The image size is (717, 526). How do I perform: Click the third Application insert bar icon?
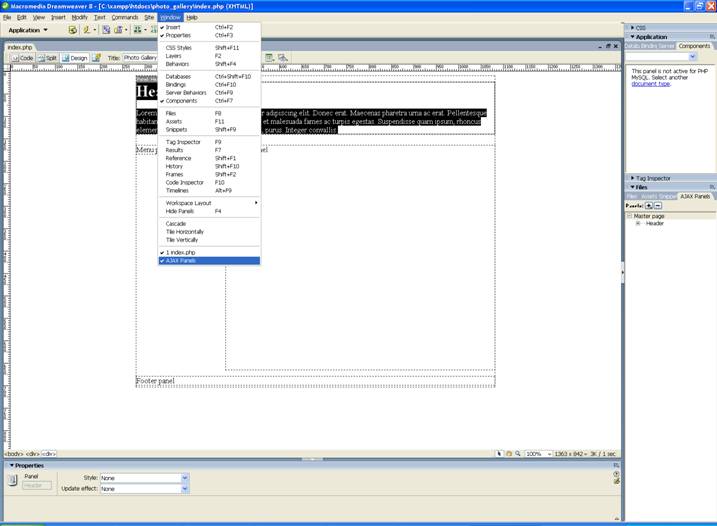[106, 30]
